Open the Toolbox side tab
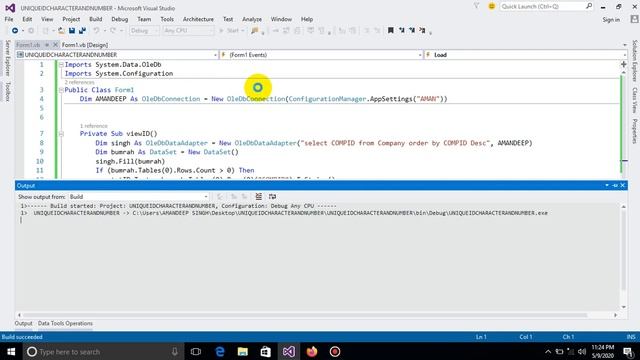 (x=7, y=91)
